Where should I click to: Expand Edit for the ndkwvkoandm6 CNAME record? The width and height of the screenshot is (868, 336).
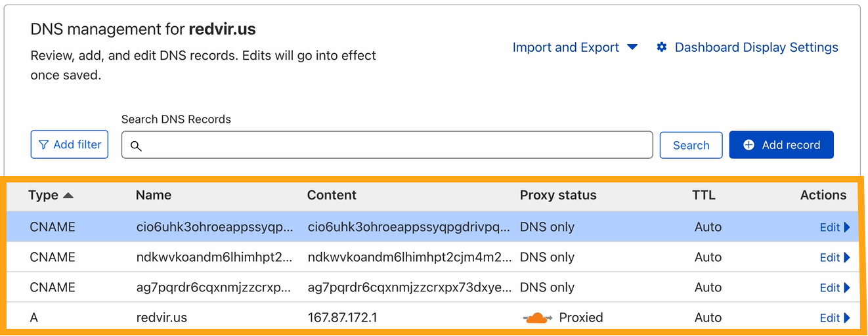coord(835,257)
